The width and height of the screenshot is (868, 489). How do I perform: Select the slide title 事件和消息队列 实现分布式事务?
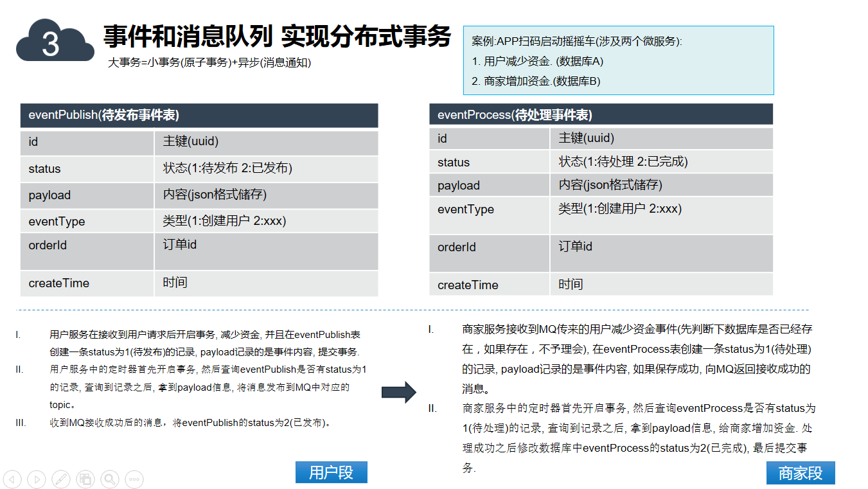pyautogui.click(x=278, y=37)
